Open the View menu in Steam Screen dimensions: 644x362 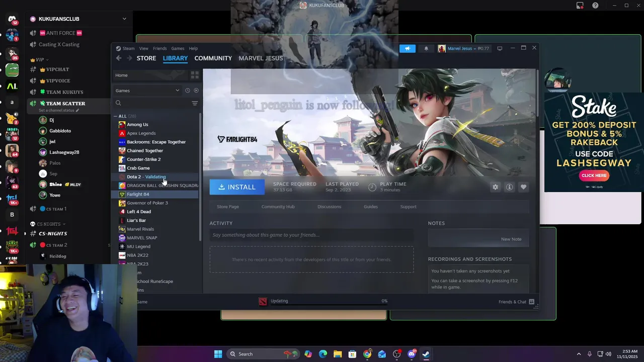pyautogui.click(x=144, y=48)
